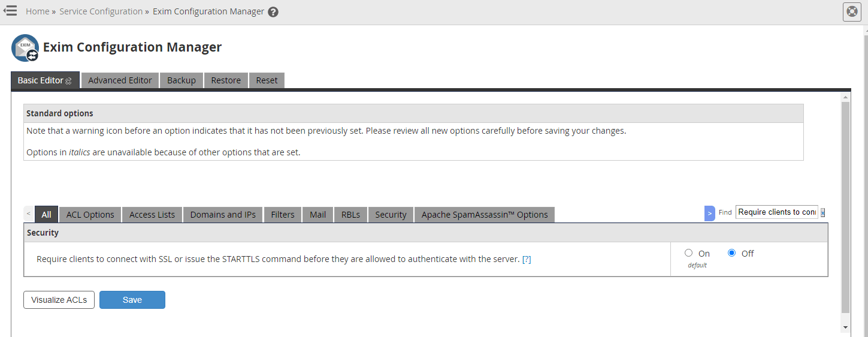The height and width of the screenshot is (337, 868).
Task: Open help icon beside the breadcrumb title
Action: (273, 12)
